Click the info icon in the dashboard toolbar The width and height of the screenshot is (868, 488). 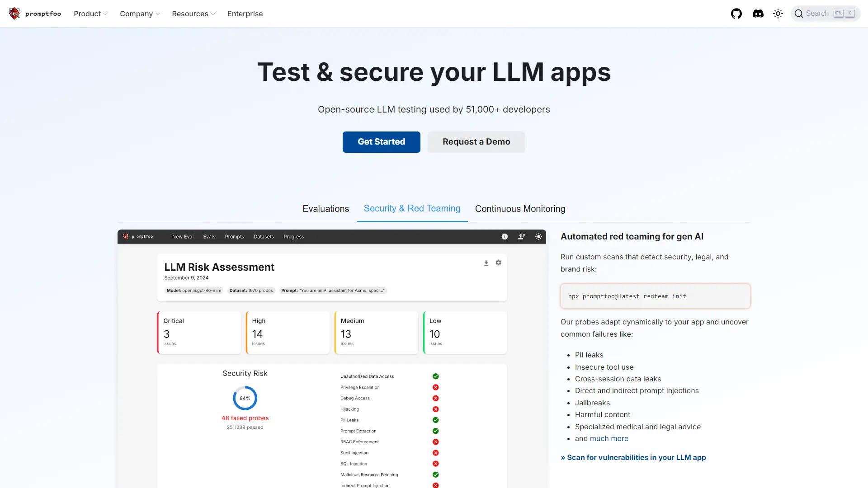click(x=505, y=236)
